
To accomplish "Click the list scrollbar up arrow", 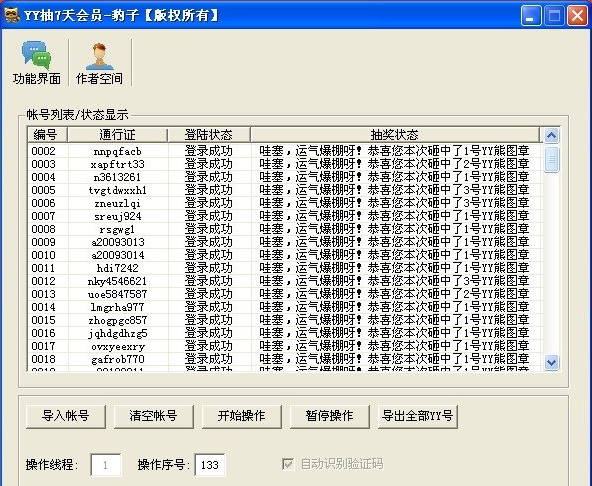I will [x=551, y=135].
